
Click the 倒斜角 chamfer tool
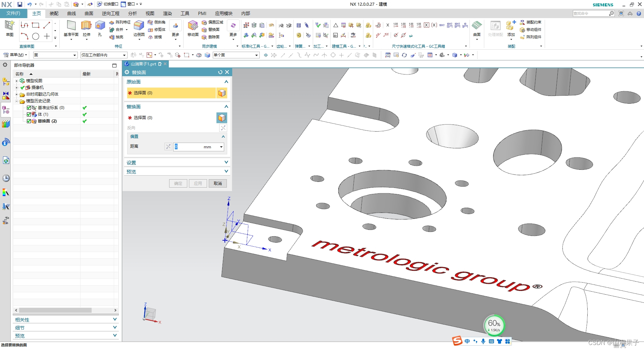[156, 22]
